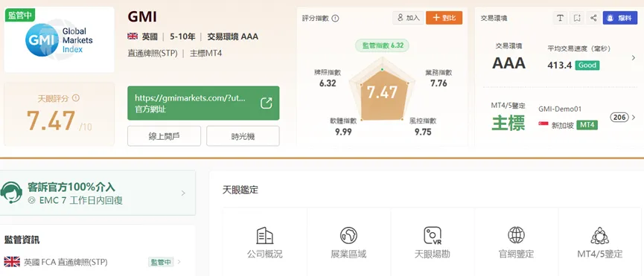Open the 公司概況 building icon

[x=264, y=235]
